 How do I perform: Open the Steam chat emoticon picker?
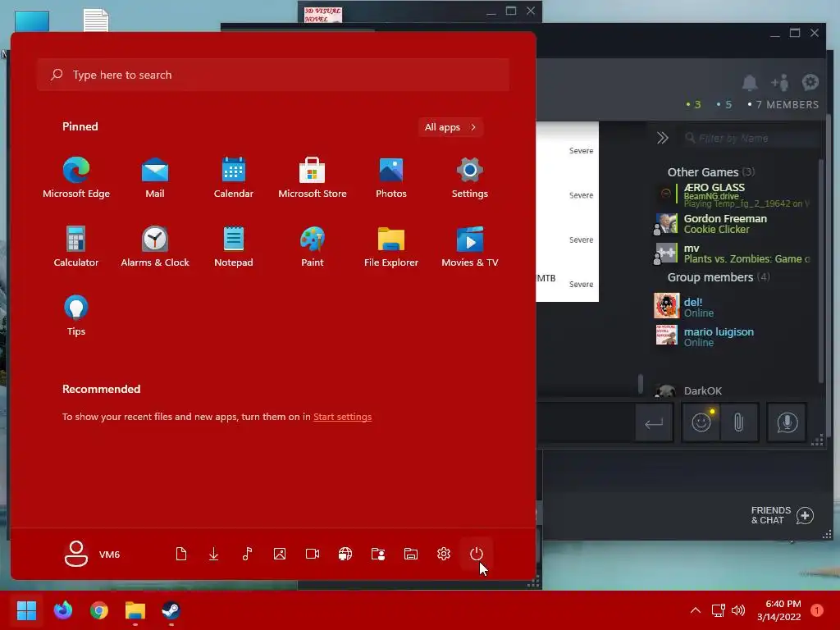click(701, 423)
